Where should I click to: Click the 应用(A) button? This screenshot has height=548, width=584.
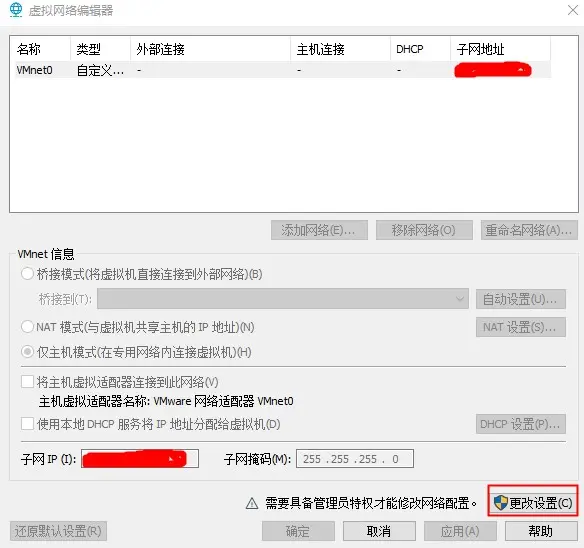[460, 531]
